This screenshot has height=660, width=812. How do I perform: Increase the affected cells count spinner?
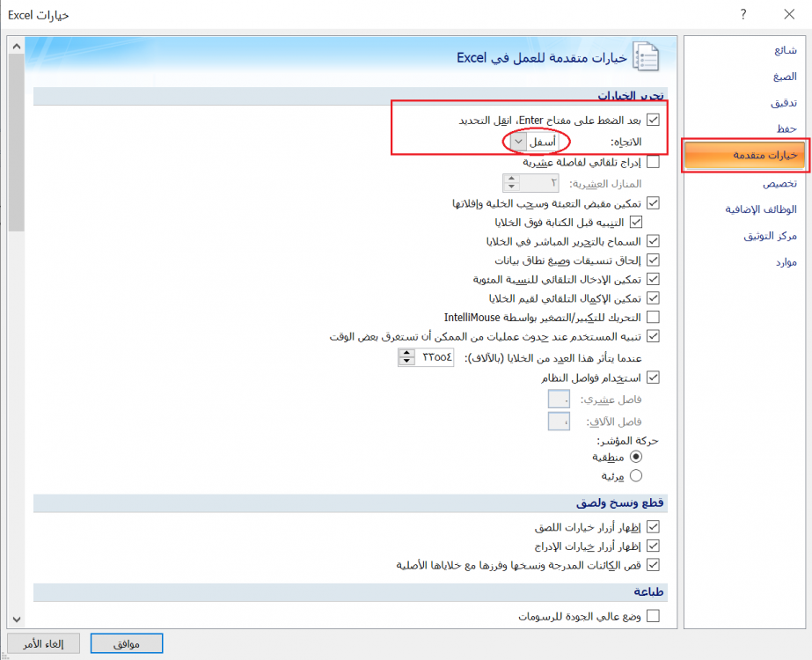pyautogui.click(x=407, y=353)
